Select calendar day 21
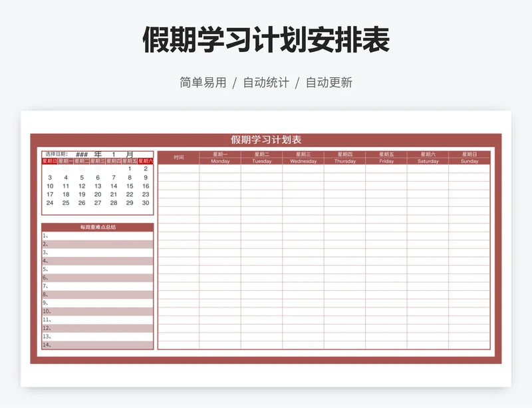The height and width of the screenshot is (408, 532). [x=114, y=194]
